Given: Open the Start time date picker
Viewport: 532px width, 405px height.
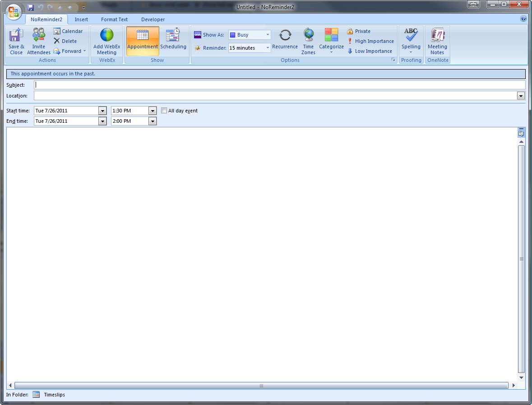Looking at the screenshot, I should [x=103, y=110].
